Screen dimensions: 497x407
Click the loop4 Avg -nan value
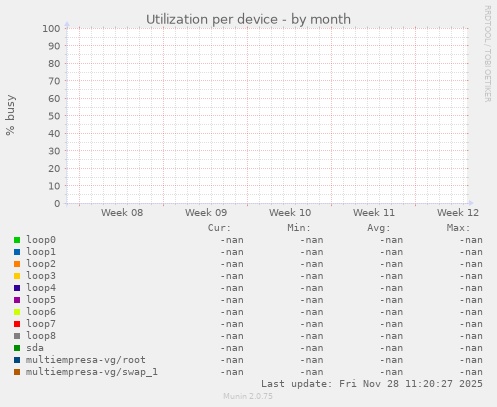(x=391, y=288)
